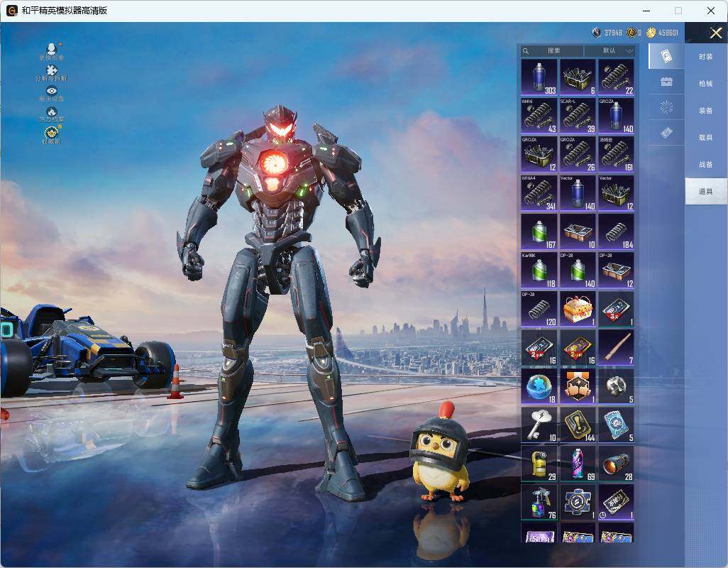Select the wooden stick item with 7

[x=616, y=347]
